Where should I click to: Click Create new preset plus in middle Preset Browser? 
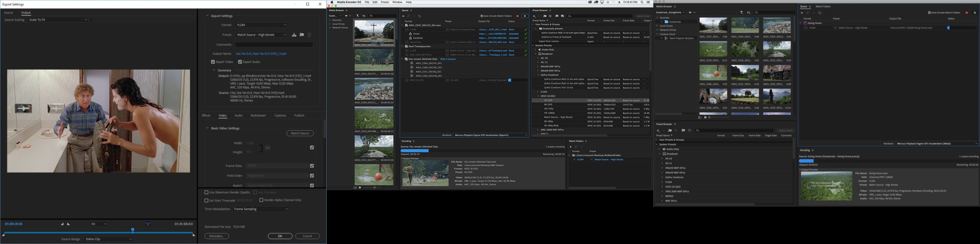(x=534, y=16)
